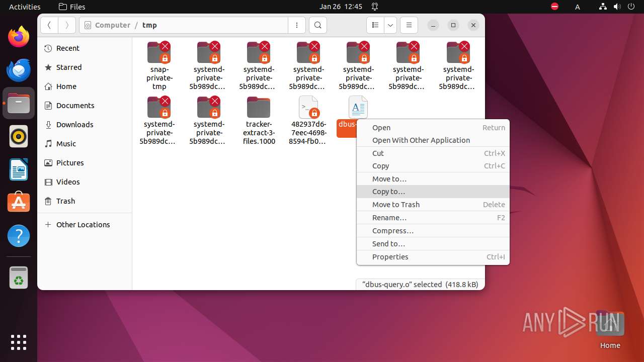Choose Rename… from the context menu
The image size is (644, 362).
(x=433, y=218)
